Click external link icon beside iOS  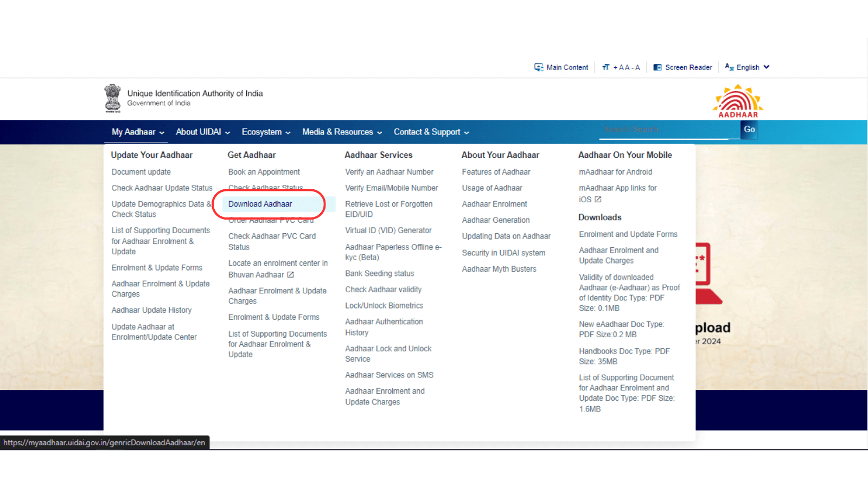point(598,200)
